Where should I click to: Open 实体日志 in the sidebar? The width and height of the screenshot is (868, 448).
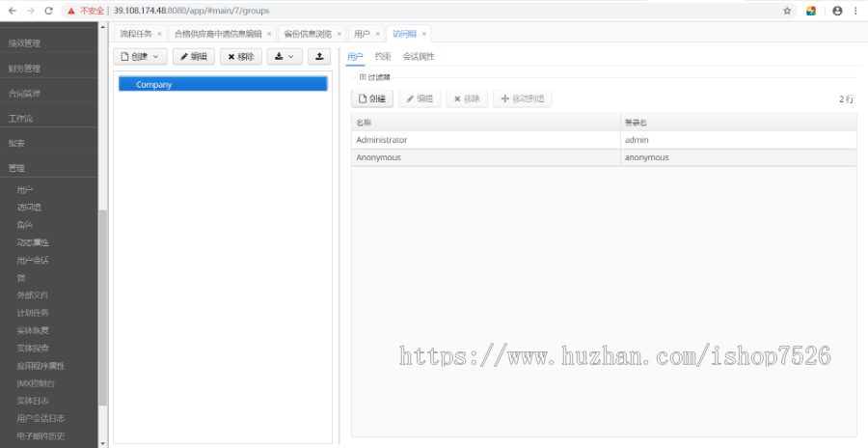click(33, 401)
